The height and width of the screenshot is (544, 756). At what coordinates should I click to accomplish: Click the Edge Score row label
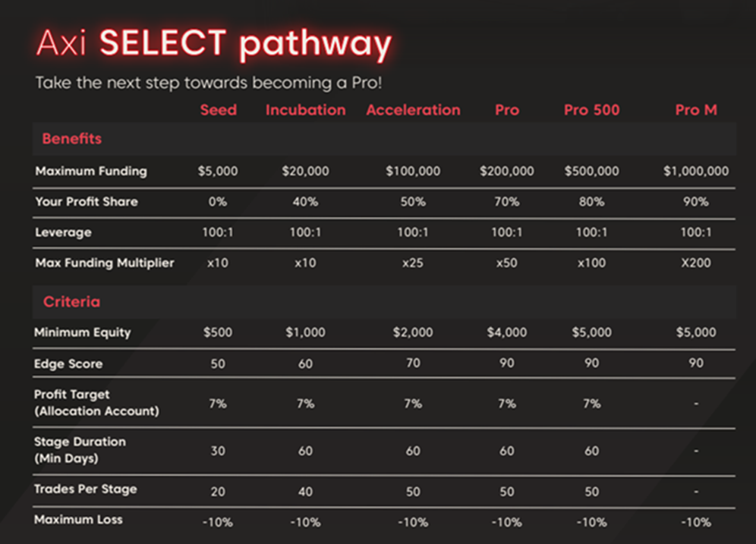pyautogui.click(x=68, y=364)
